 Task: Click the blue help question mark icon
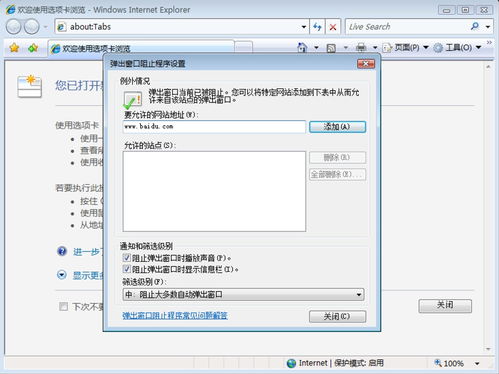click(x=62, y=251)
